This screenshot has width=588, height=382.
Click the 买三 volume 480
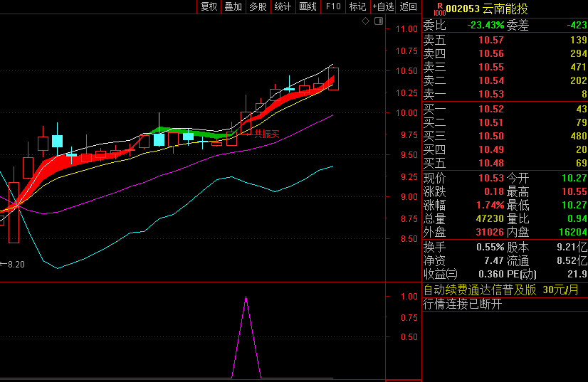coord(578,136)
